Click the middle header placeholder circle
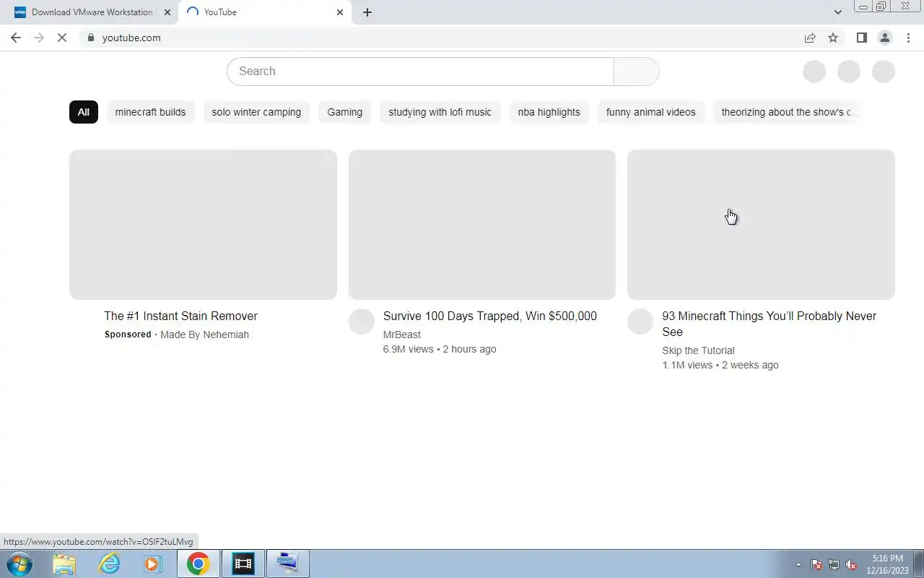Screen dimensions: 924x578 (849, 72)
